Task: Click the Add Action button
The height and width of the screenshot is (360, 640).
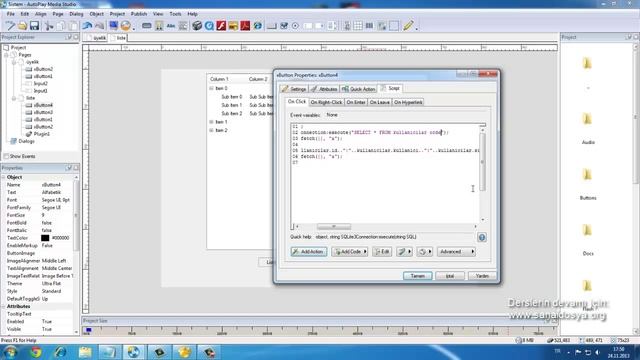Action: pos(309,252)
